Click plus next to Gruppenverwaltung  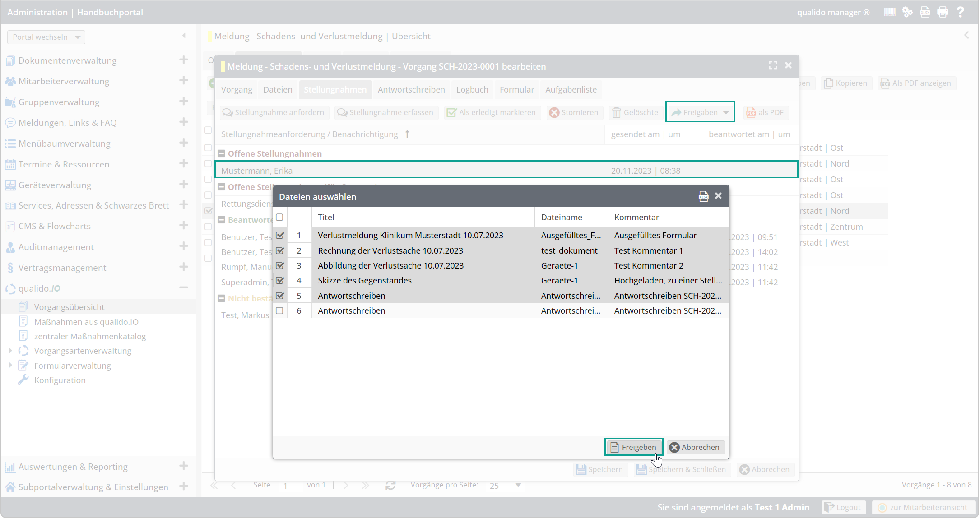pyautogui.click(x=184, y=102)
